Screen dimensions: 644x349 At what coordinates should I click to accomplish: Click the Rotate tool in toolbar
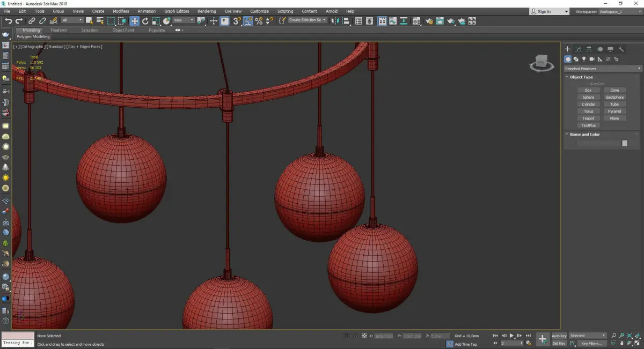(145, 21)
